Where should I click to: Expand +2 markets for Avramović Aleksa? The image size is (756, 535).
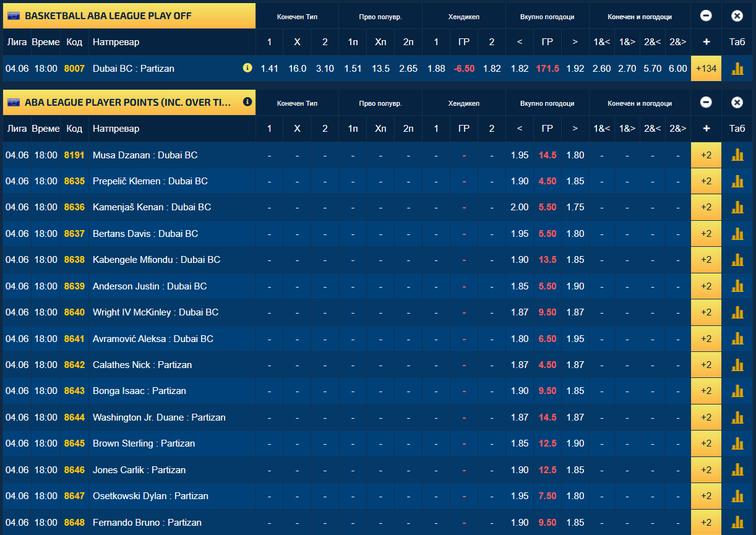(x=706, y=339)
